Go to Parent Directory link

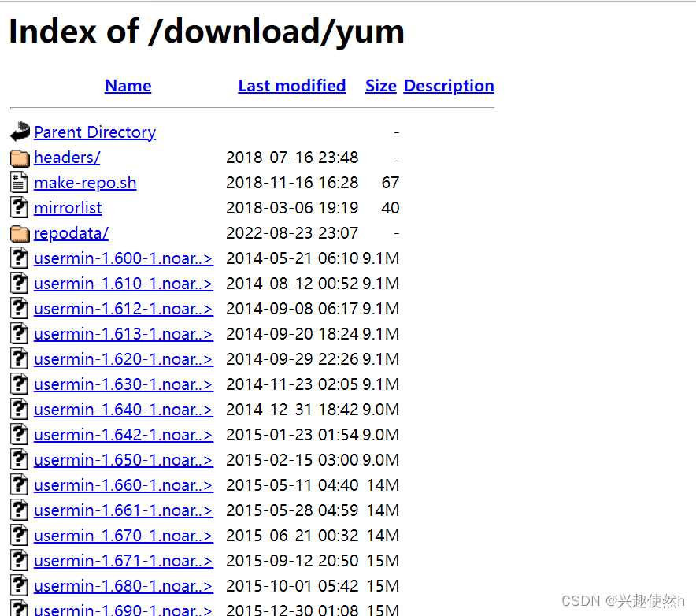point(95,132)
